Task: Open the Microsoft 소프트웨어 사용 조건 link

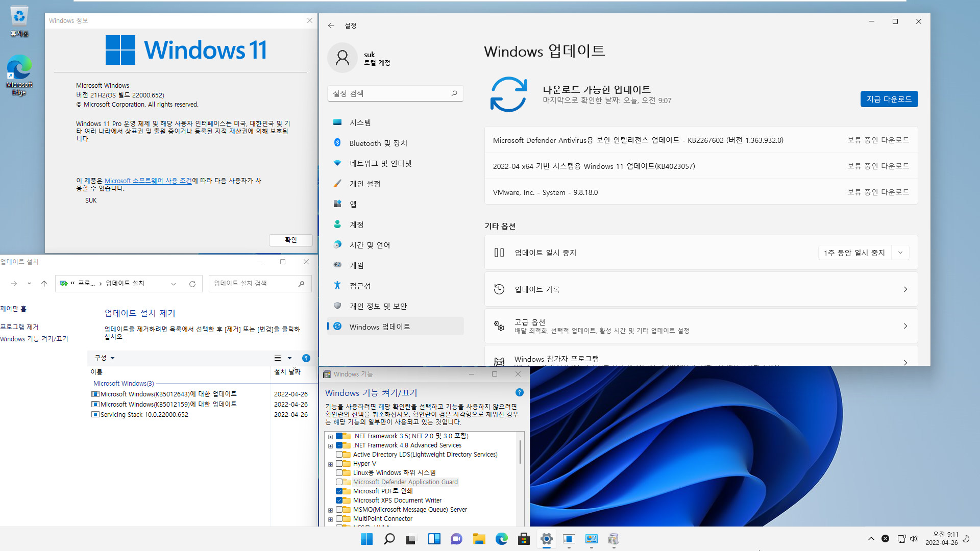Action: 148,181
